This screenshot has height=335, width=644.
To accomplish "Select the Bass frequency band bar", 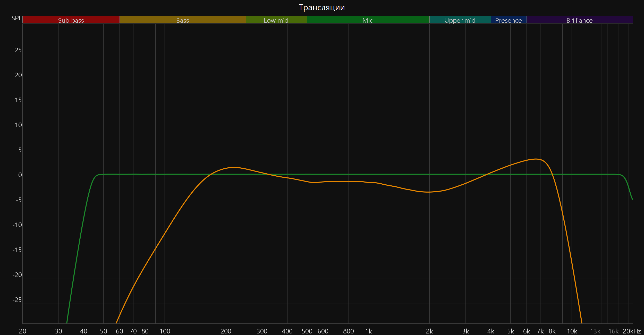I will pos(182,20).
